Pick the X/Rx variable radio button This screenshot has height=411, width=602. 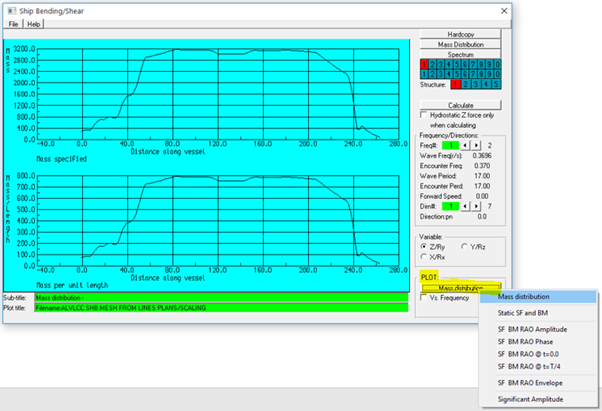pyautogui.click(x=423, y=256)
